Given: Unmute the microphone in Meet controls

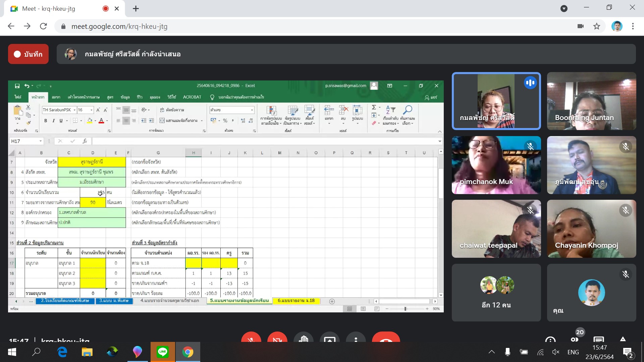Looking at the screenshot, I should click(x=251, y=338).
